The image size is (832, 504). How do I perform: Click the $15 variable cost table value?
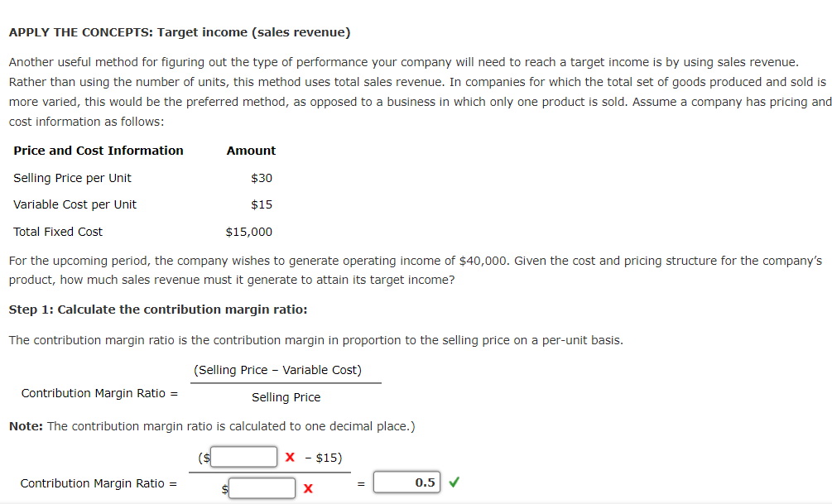262,204
